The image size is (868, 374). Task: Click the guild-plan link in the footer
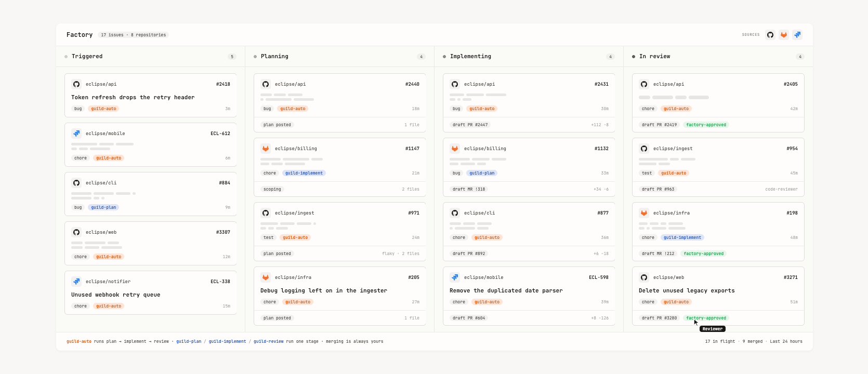tap(189, 341)
